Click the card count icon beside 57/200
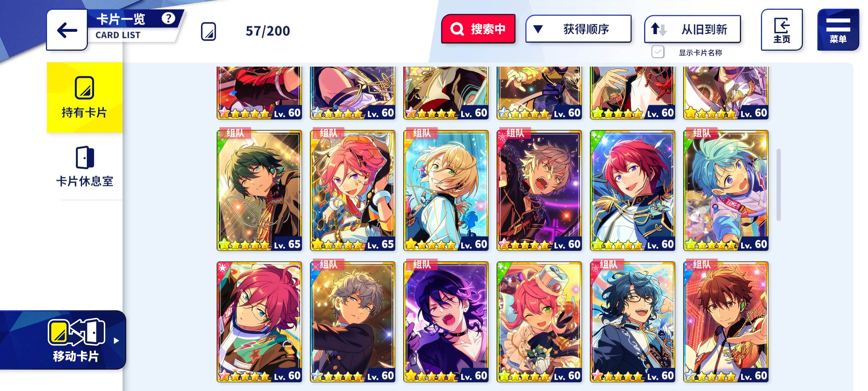 [x=208, y=31]
